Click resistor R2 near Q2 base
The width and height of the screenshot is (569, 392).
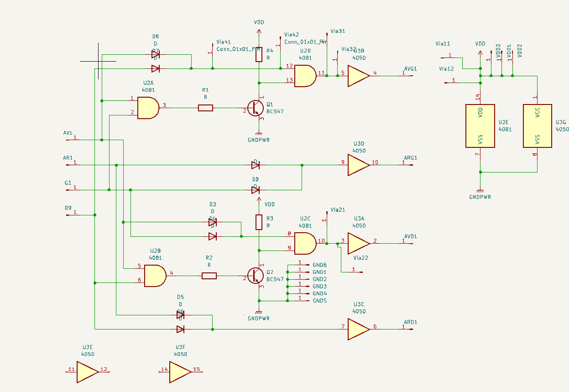[209, 276]
